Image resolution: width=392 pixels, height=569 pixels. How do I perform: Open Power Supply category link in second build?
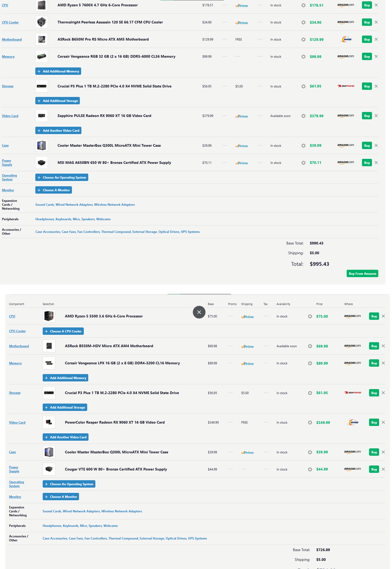(14, 469)
